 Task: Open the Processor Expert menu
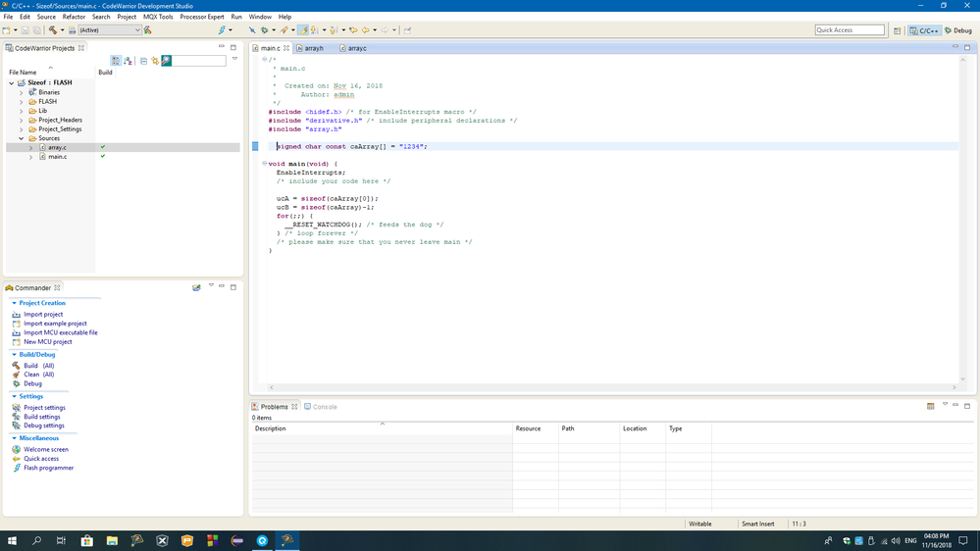point(202,17)
